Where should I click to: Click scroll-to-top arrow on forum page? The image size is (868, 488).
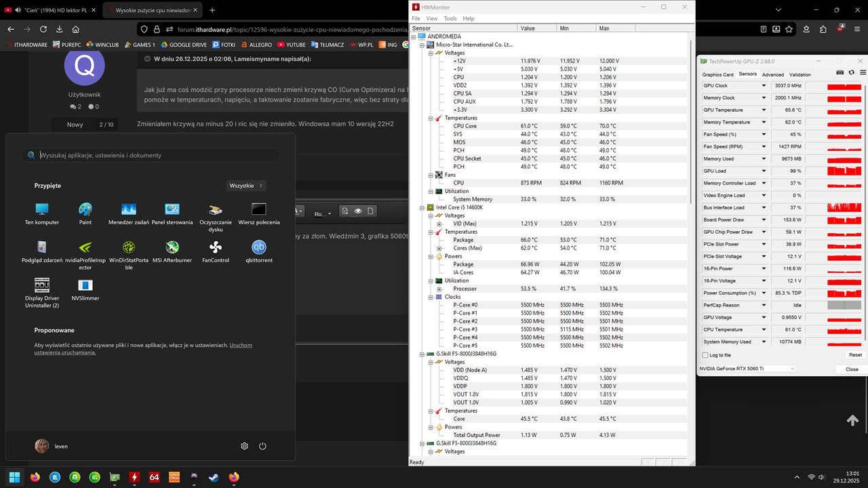852,421
